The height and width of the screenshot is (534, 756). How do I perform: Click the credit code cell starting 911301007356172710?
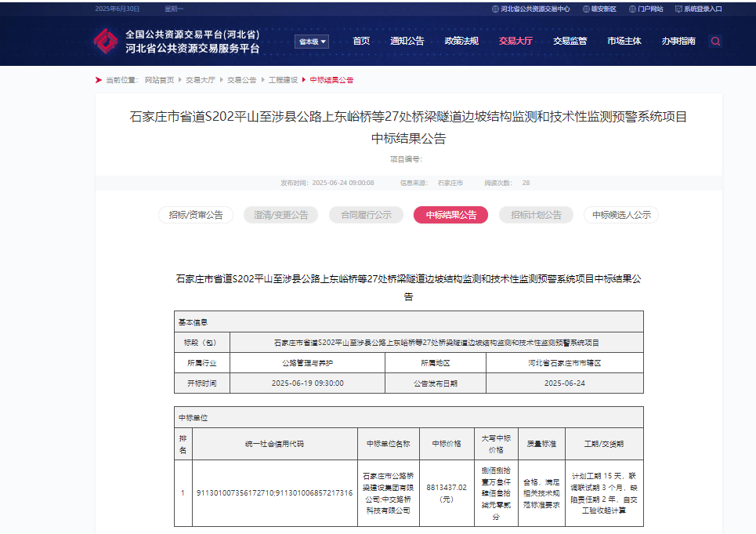(x=275, y=493)
